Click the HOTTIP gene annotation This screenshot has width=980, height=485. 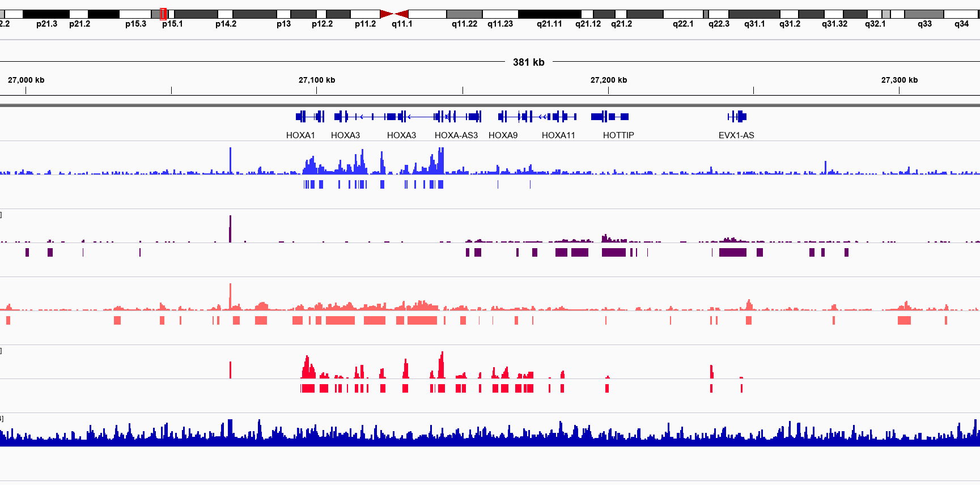pos(610,117)
